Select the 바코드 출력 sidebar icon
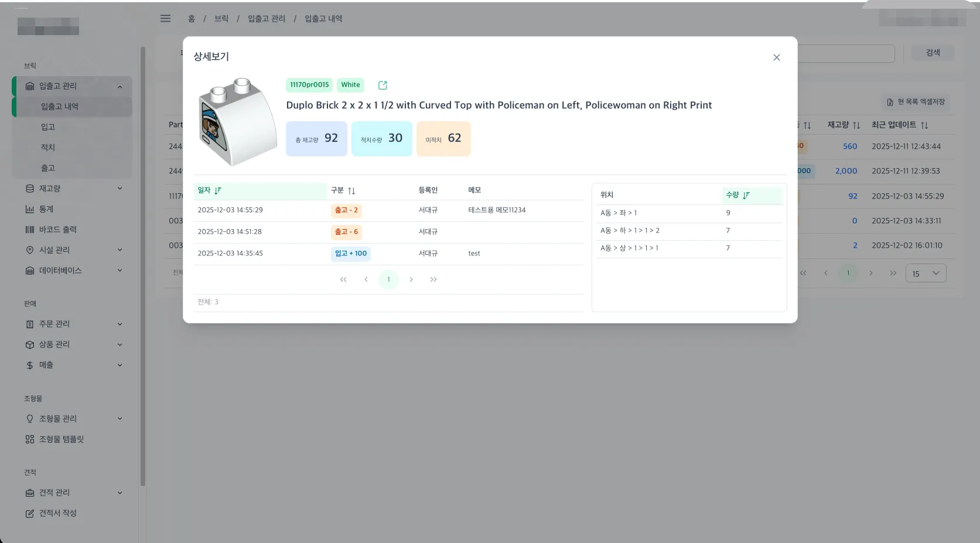This screenshot has width=980, height=543. pyautogui.click(x=30, y=229)
